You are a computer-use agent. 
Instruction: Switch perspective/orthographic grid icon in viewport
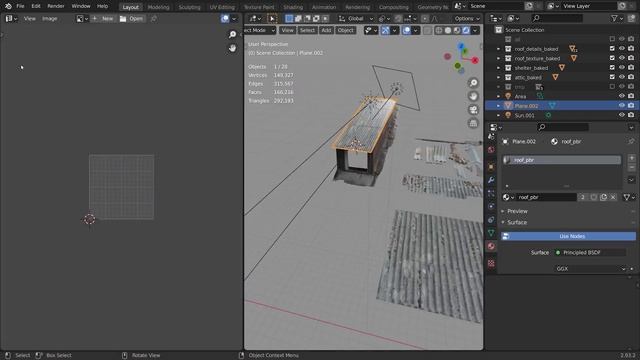click(x=473, y=123)
